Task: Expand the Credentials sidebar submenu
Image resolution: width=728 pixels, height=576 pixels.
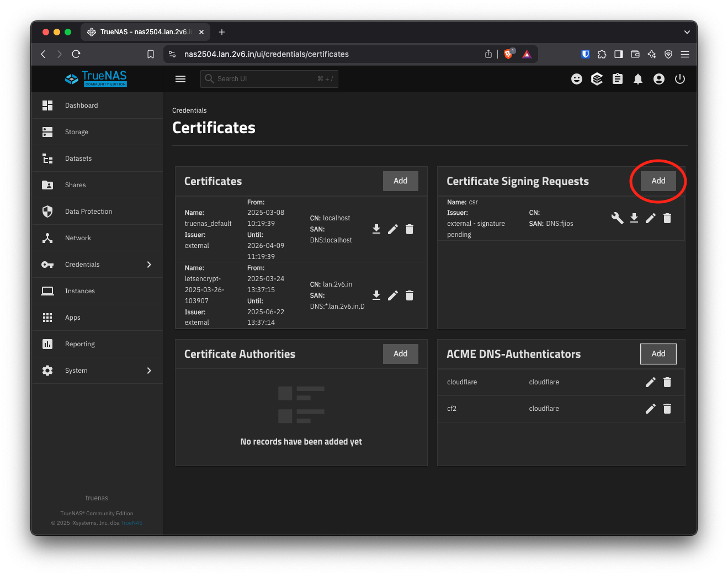Action: [149, 265]
